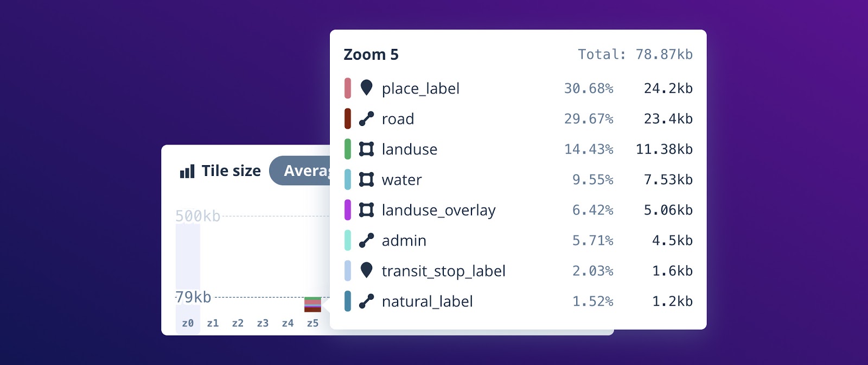Click the admin line-type icon

point(366,240)
